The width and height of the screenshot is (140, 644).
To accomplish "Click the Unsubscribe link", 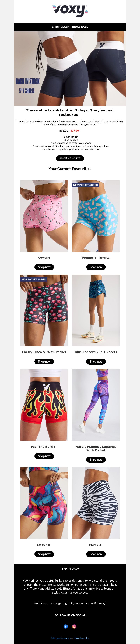I will tap(82, 638).
